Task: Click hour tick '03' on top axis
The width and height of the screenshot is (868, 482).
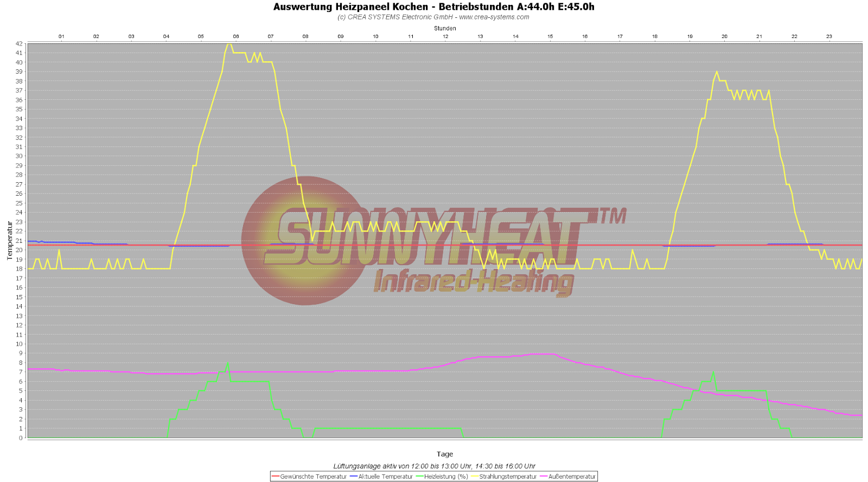Action: point(131,36)
